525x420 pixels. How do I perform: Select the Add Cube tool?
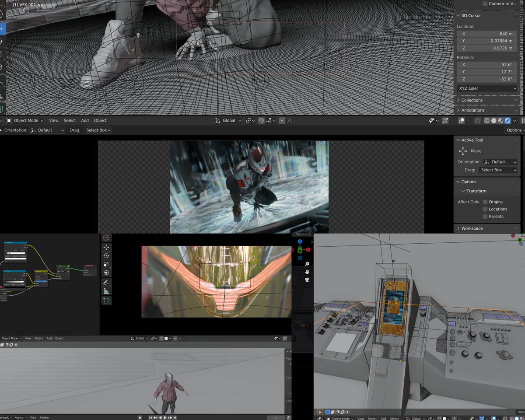[106, 301]
